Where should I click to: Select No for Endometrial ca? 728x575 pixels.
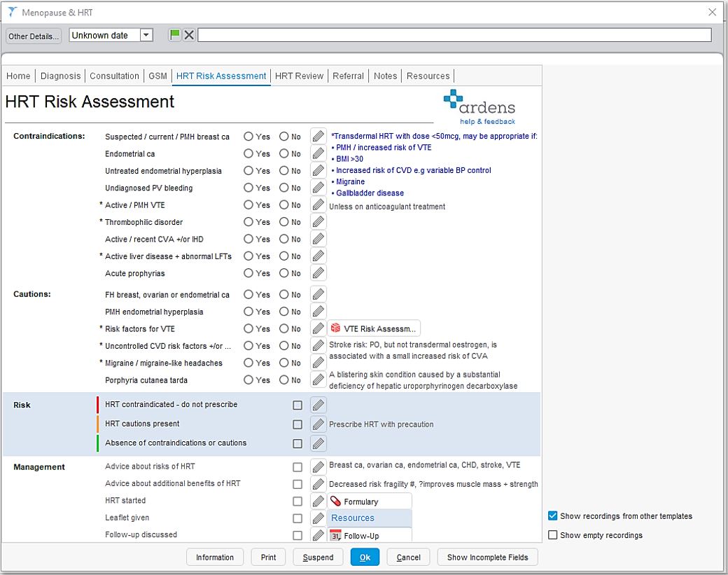click(283, 153)
